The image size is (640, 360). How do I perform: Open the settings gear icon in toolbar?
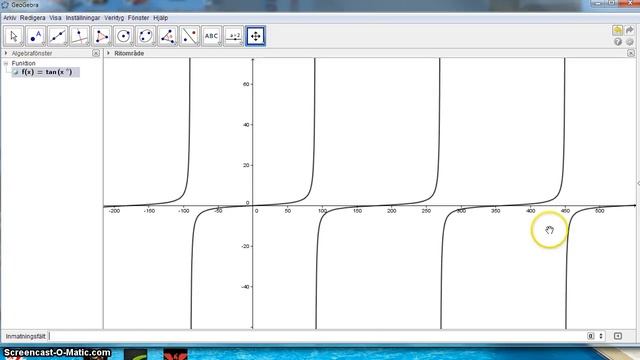630,42
